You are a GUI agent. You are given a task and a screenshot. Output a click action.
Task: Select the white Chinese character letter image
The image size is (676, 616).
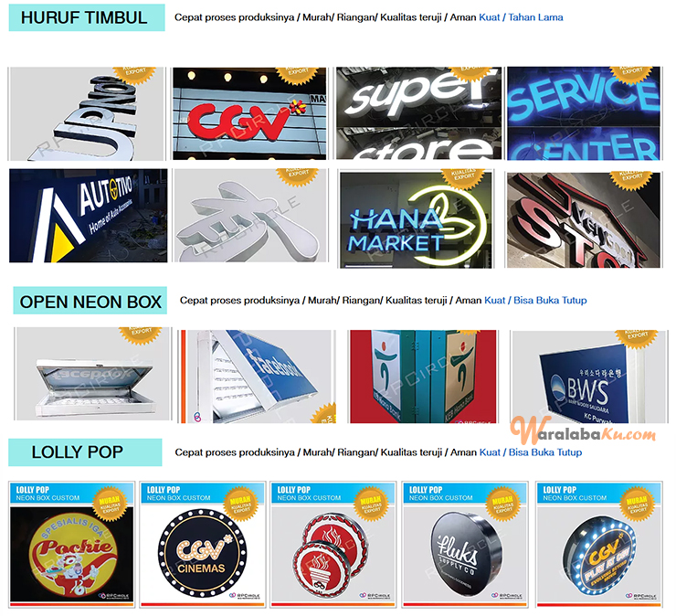[250, 216]
